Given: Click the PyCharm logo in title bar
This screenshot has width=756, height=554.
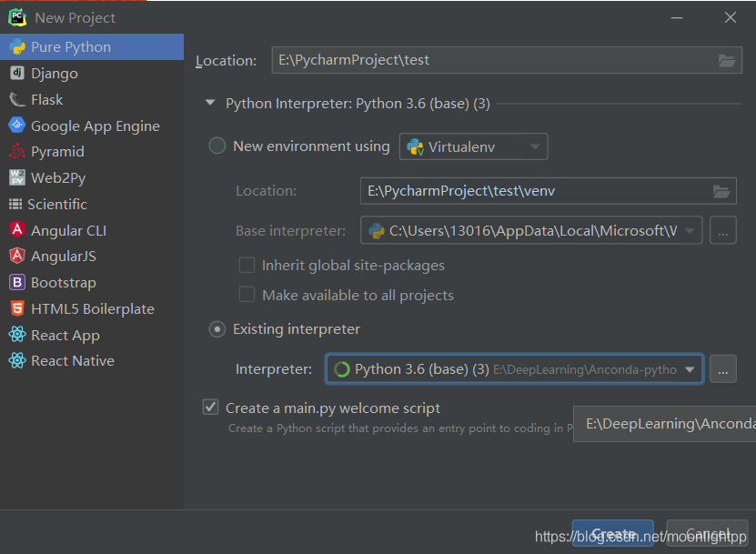Looking at the screenshot, I should point(17,17).
